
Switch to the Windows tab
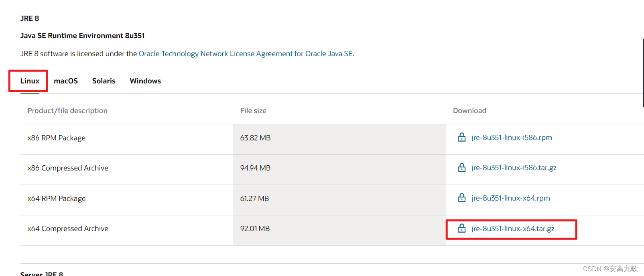tap(145, 81)
